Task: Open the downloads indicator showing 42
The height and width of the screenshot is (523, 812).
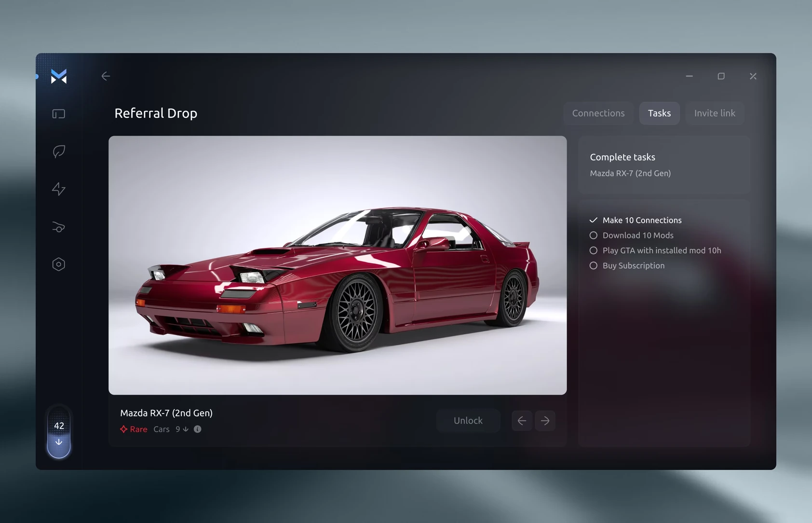Action: (59, 433)
